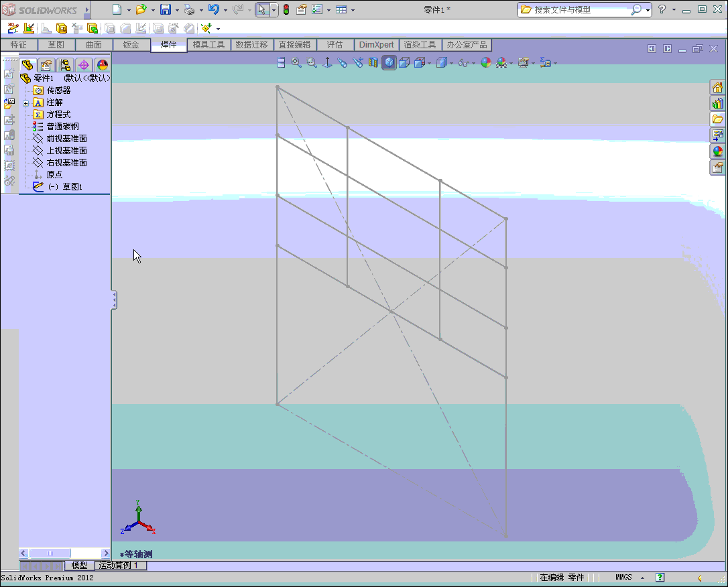The image size is (728, 587).
Task: Switch to the 草图 tab
Action: click(56, 44)
